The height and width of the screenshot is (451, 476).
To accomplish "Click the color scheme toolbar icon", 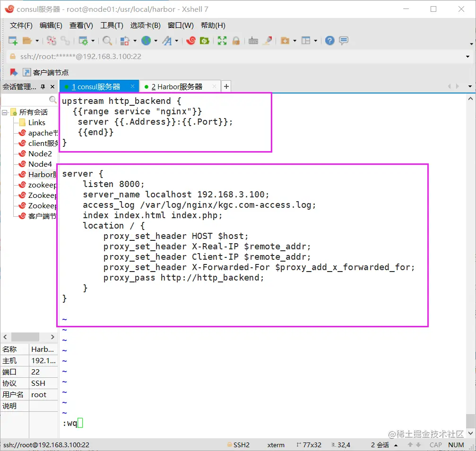I will [x=125, y=41].
